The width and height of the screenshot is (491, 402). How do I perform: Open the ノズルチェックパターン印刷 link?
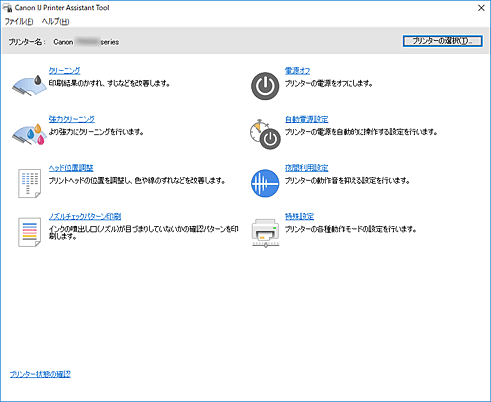coord(85,216)
